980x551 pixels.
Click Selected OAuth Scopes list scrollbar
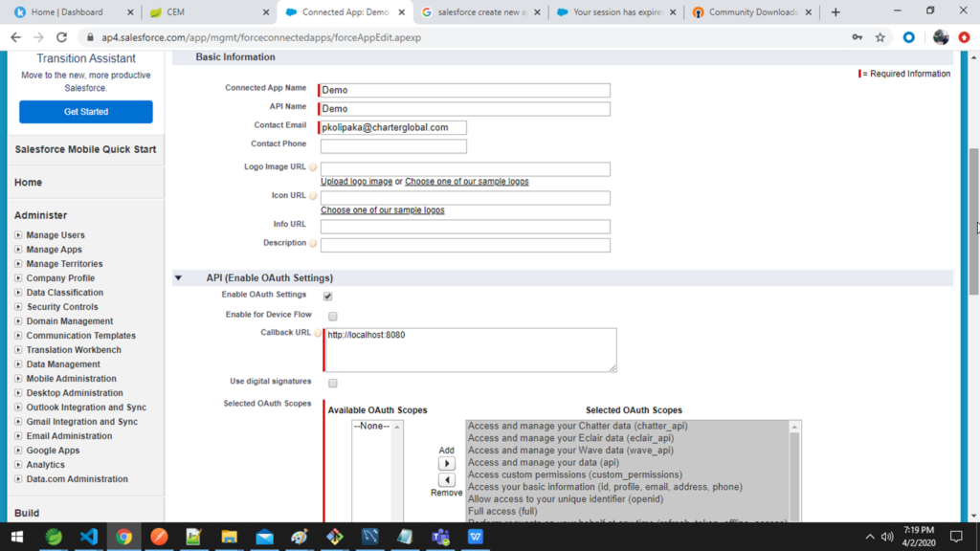tap(794, 474)
